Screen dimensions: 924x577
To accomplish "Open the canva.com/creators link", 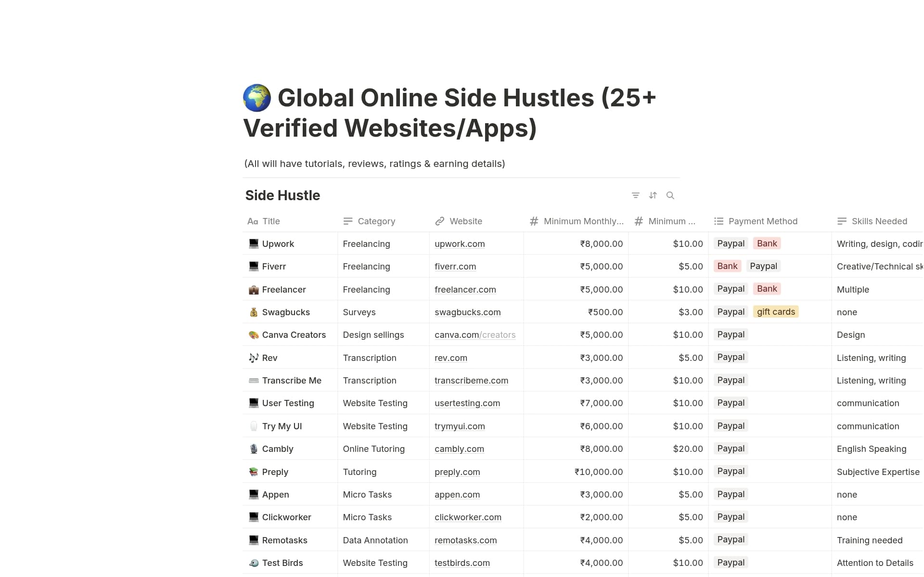I will point(475,335).
